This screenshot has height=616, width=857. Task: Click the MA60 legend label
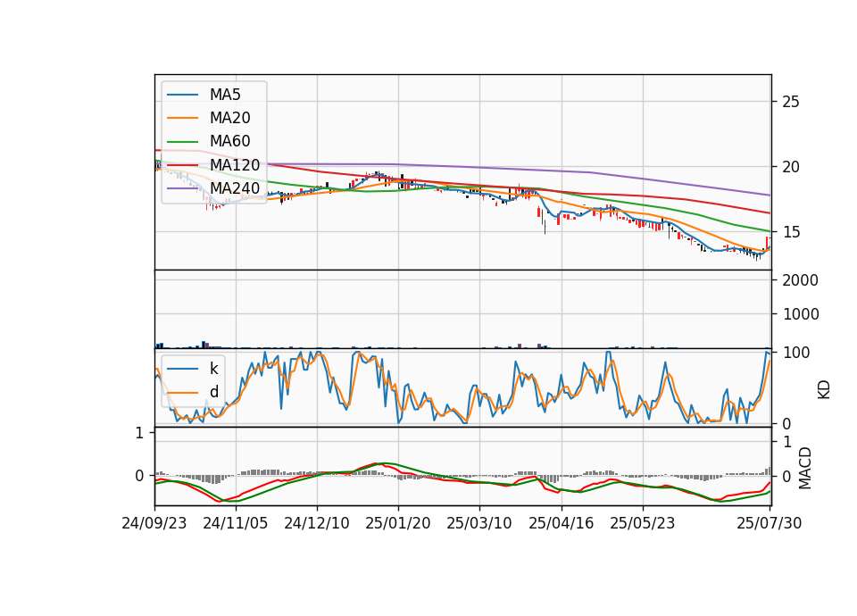230,142
